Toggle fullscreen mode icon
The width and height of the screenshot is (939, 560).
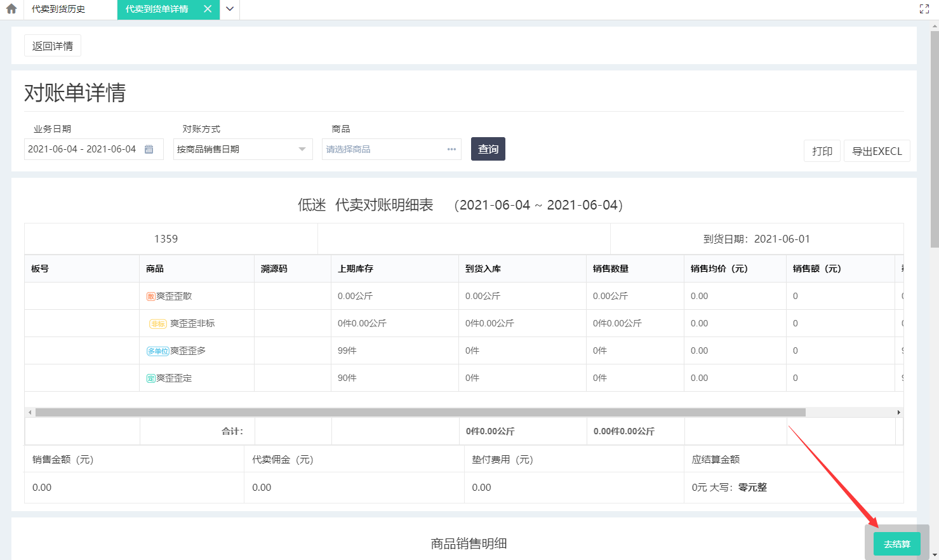pos(924,9)
